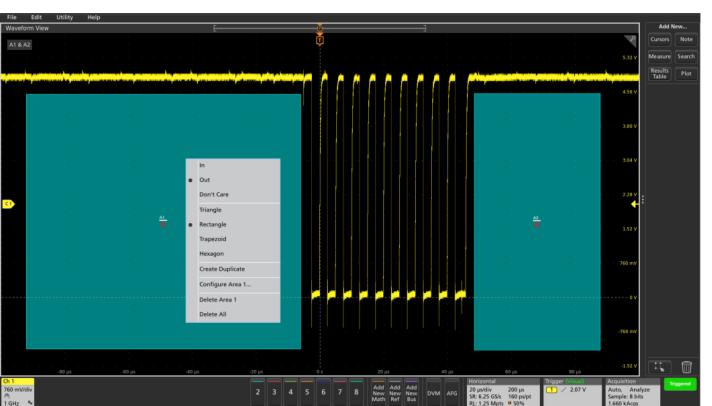The width and height of the screenshot is (712, 406).
Task: Turn on channel 3
Action: [274, 392]
